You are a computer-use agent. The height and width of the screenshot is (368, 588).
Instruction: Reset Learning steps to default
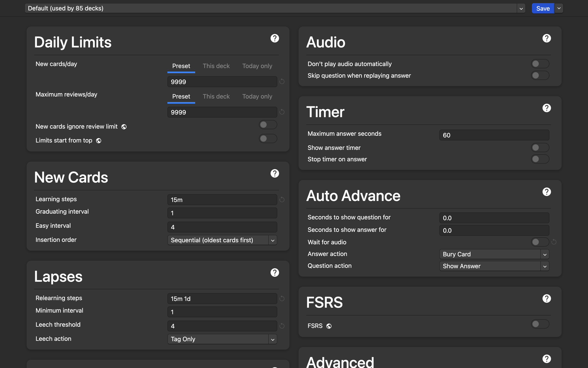[282, 200]
